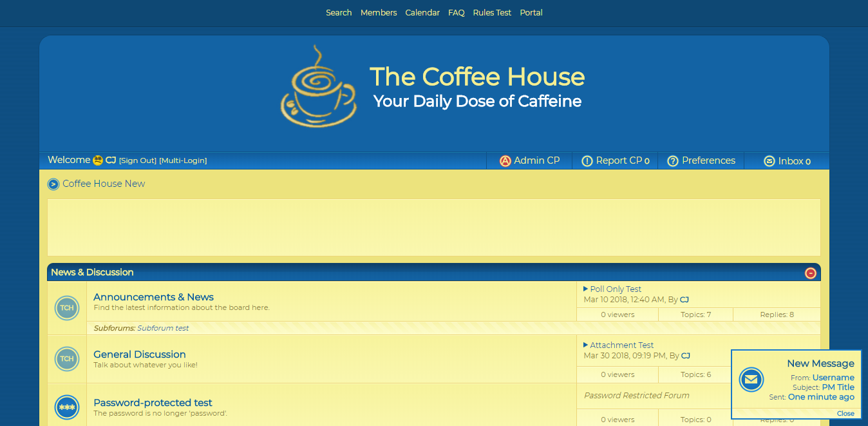Open the Subforum test link
The height and width of the screenshot is (426, 868).
163,328
